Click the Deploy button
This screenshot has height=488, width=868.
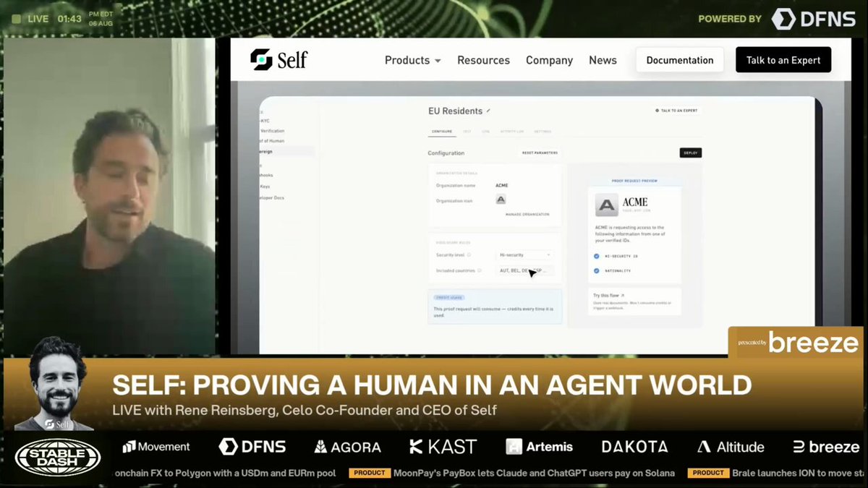(x=690, y=153)
